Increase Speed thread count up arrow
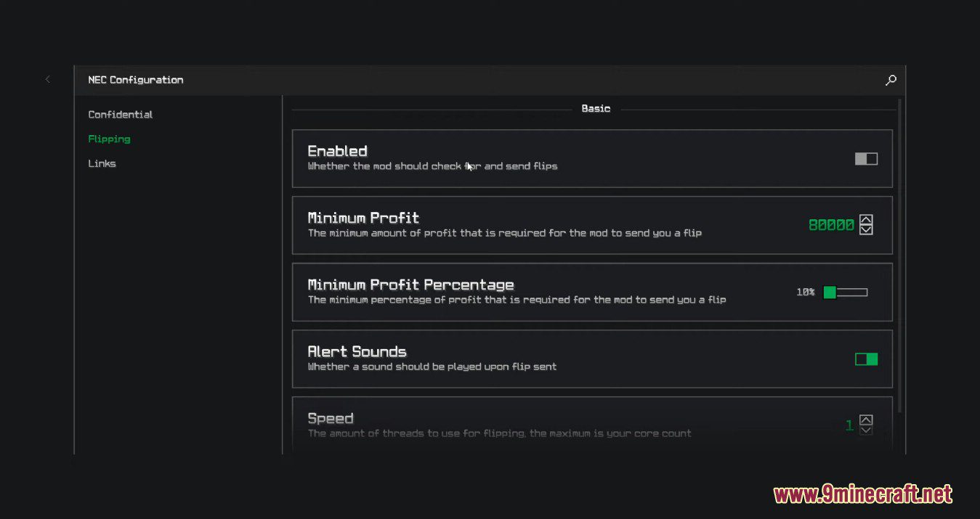The height and width of the screenshot is (519, 980). [866, 420]
